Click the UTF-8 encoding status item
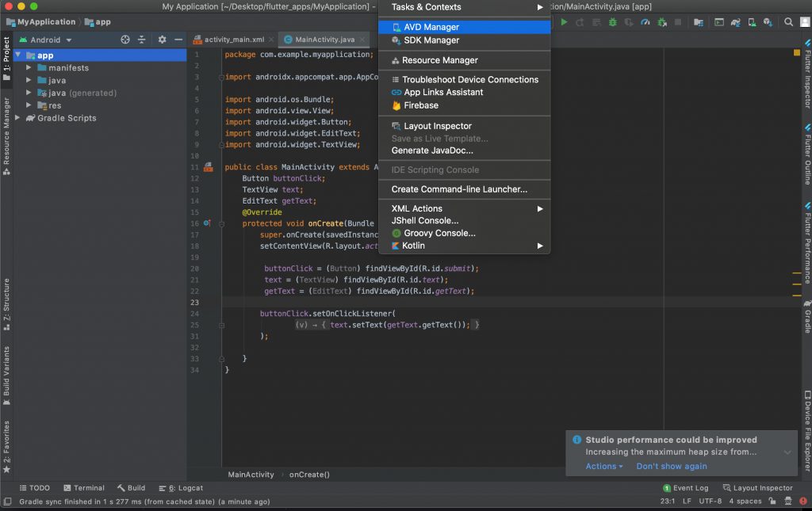 tap(710, 501)
